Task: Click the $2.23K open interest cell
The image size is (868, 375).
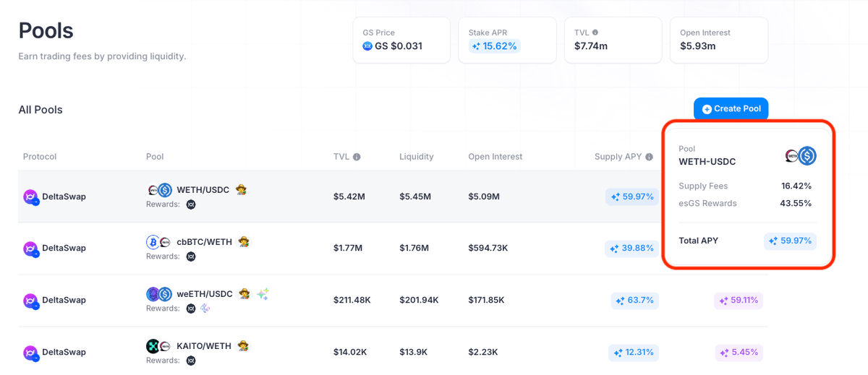Action: (482, 353)
